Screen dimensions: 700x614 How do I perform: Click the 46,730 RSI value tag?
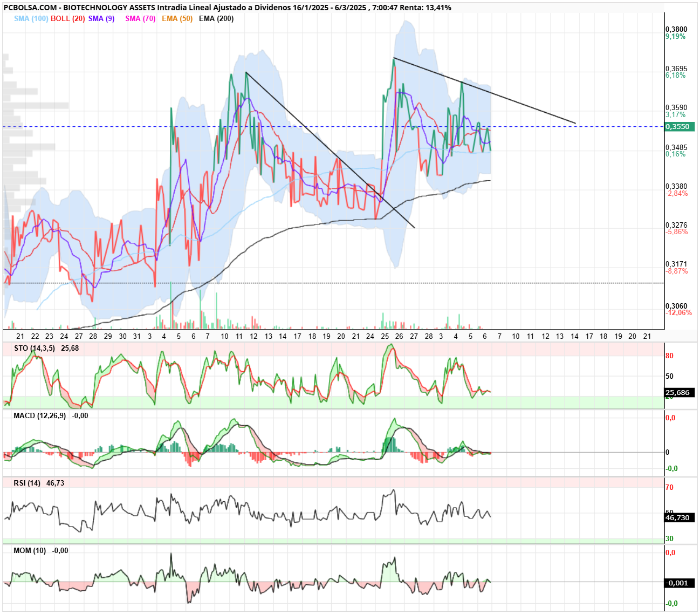point(680,517)
